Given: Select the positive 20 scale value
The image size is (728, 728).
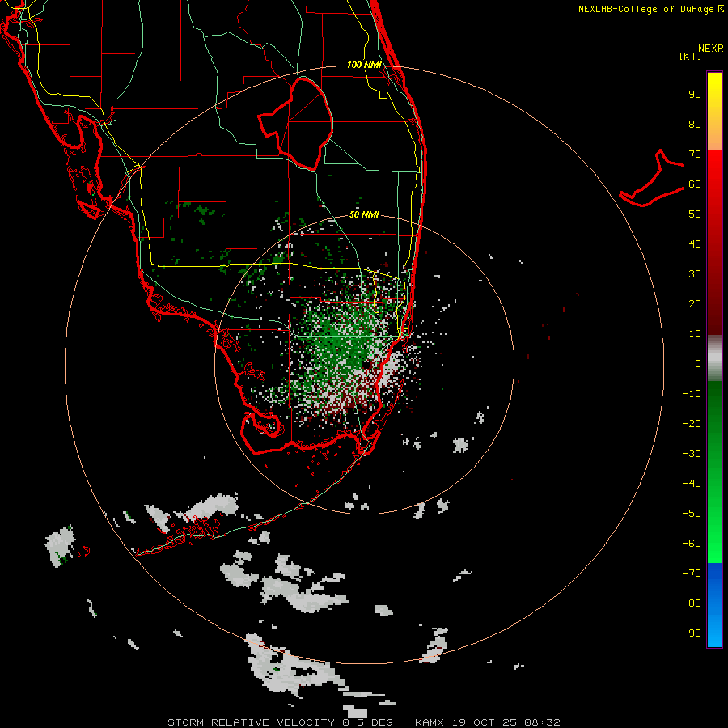Looking at the screenshot, I should pyautogui.click(x=695, y=303).
